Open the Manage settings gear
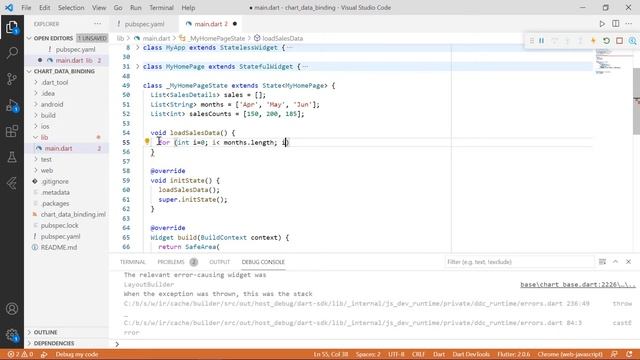This screenshot has height=360, width=640. (x=12, y=335)
